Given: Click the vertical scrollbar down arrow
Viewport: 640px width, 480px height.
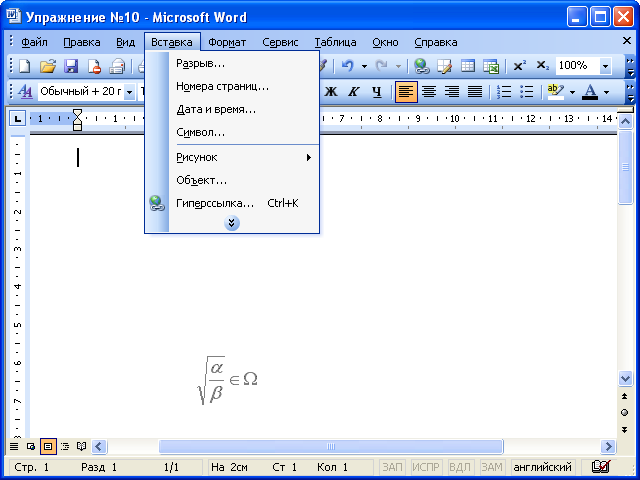Looking at the screenshot, I should tap(625, 378).
